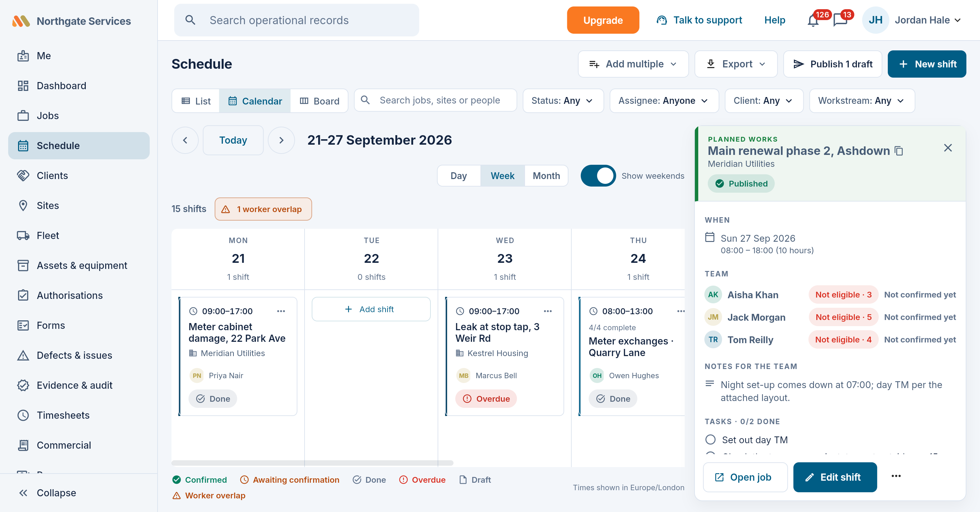
Task: Open Authorisations in the sidebar
Action: click(79, 295)
